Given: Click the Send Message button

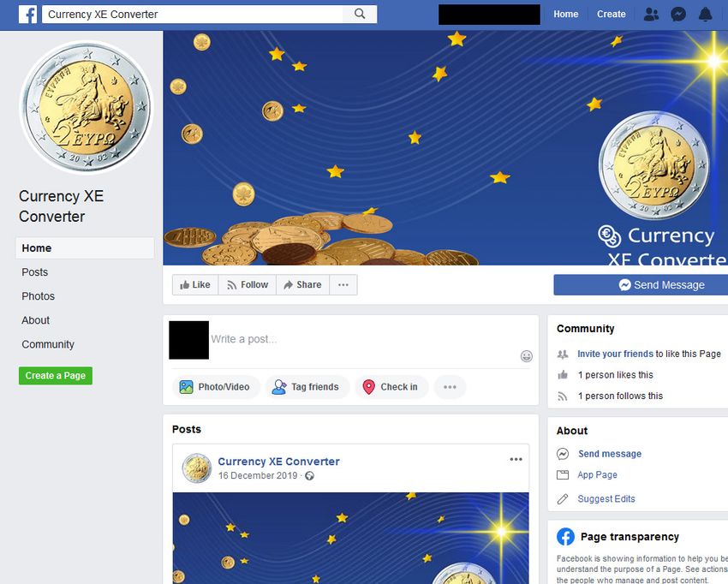Looking at the screenshot, I should [661, 284].
